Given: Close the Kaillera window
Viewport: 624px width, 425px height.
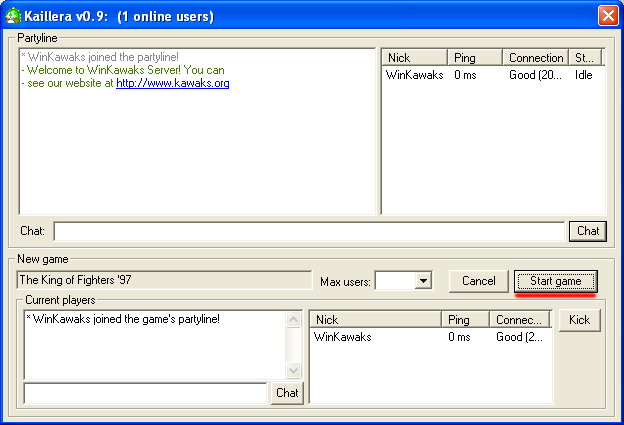Looking at the screenshot, I should 607,15.
